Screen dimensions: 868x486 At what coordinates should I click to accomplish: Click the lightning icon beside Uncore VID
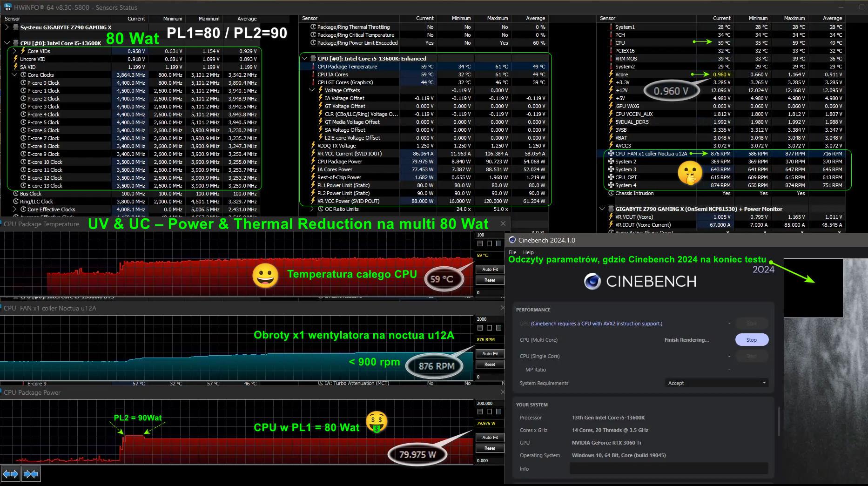(x=16, y=59)
